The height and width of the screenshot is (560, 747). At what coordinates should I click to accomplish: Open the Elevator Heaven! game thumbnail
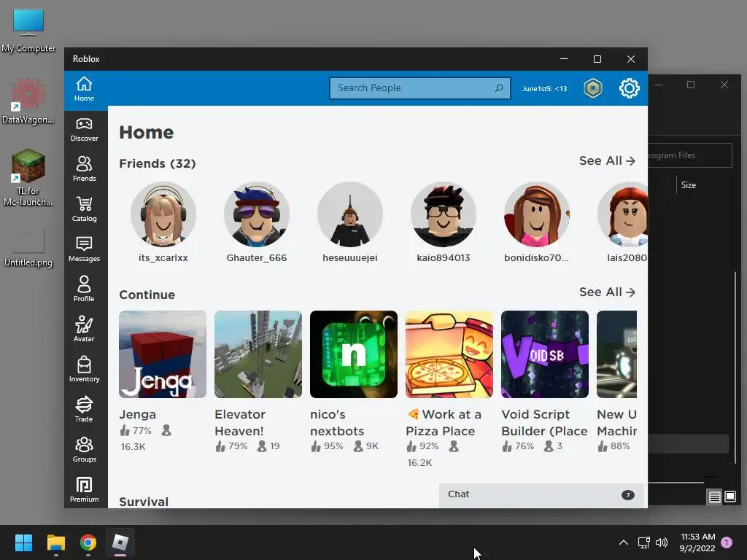(x=258, y=354)
